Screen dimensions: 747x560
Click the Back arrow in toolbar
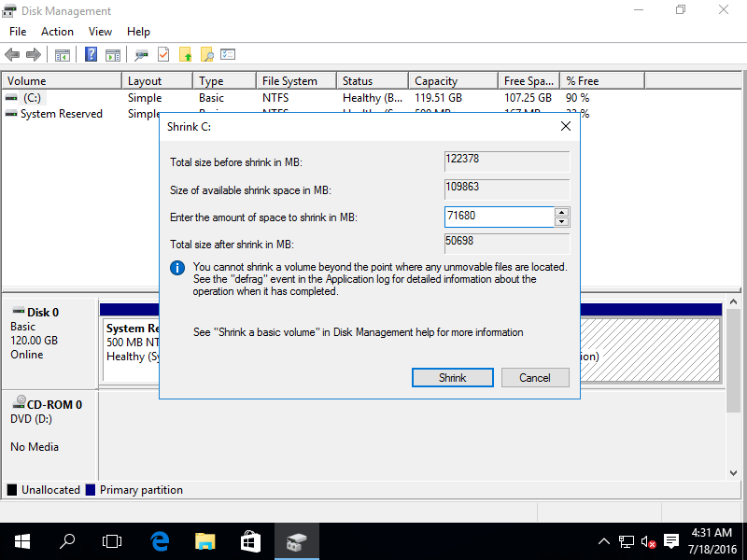point(12,55)
